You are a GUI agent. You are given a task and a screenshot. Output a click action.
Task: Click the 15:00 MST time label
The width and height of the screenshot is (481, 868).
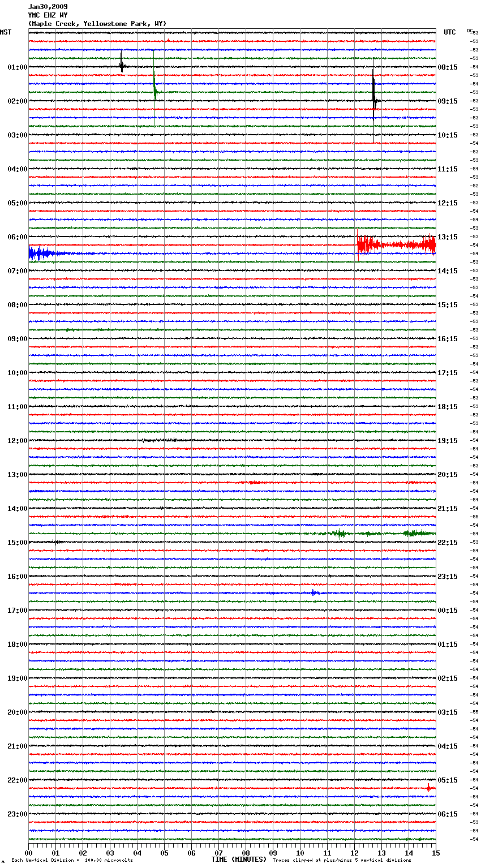(18, 543)
